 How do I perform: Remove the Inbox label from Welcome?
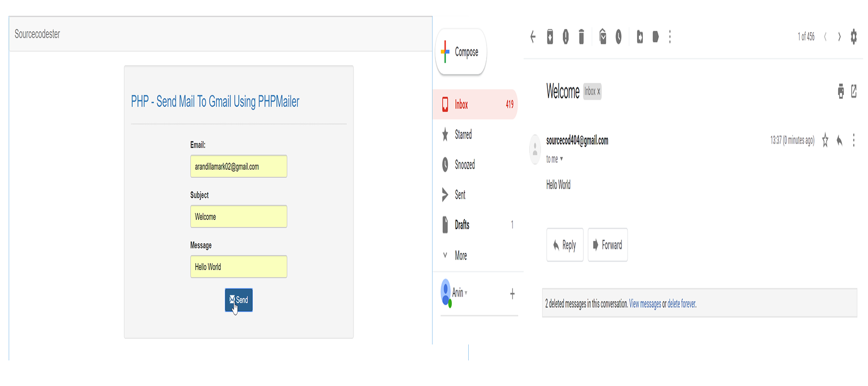(x=598, y=92)
